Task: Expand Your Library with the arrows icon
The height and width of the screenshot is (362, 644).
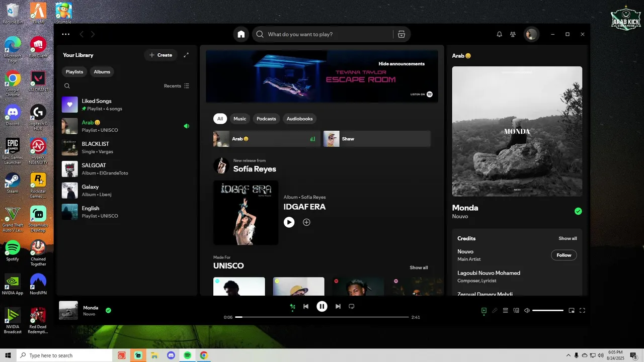Action: (186, 55)
